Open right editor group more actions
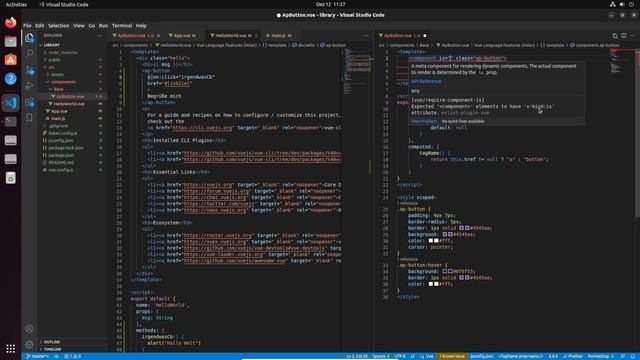Image resolution: width=640 pixels, height=360 pixels. click(633, 36)
